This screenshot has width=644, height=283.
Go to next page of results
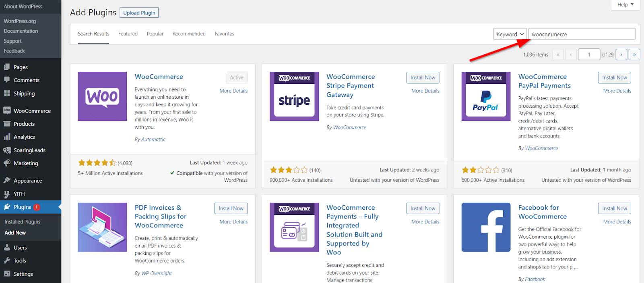(x=621, y=54)
